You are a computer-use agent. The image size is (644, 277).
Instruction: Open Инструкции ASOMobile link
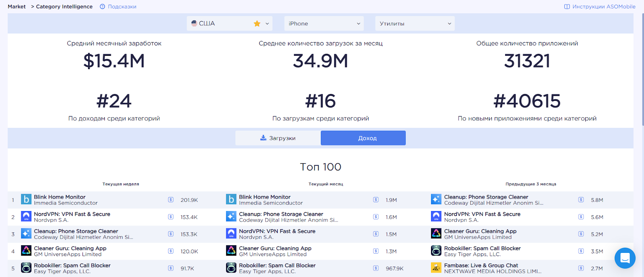tap(604, 6)
